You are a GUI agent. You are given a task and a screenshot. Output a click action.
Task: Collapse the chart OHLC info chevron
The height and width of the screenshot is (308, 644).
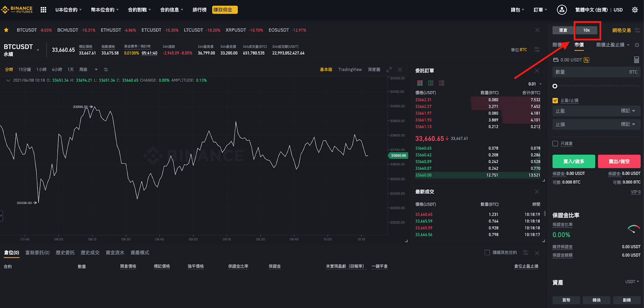8,81
